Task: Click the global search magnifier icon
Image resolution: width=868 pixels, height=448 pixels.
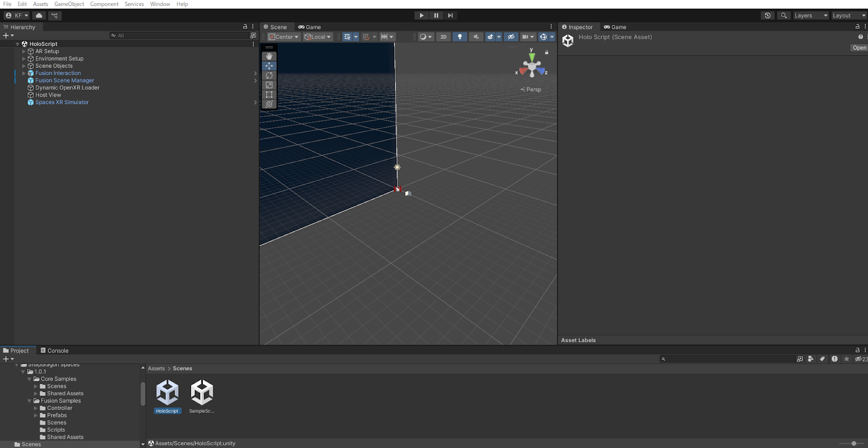Action: (783, 16)
